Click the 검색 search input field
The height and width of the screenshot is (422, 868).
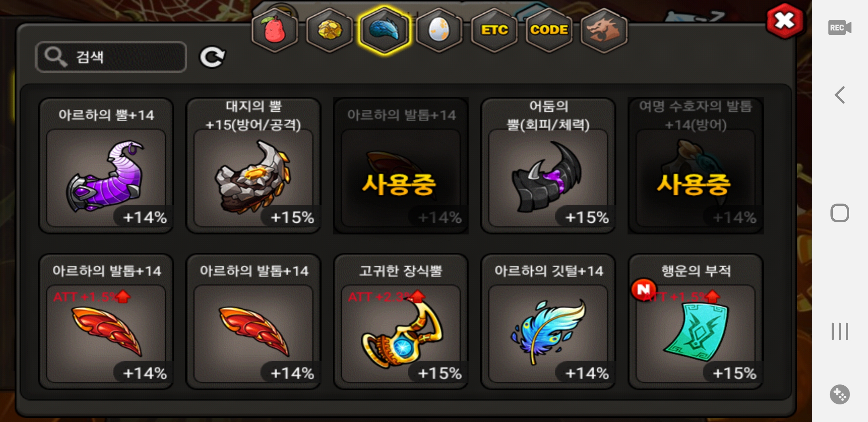pyautogui.click(x=111, y=57)
